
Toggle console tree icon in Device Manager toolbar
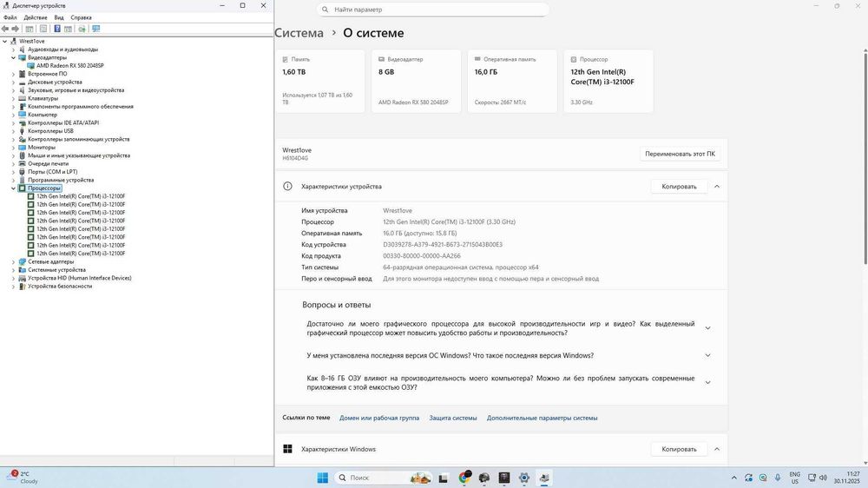coord(30,29)
